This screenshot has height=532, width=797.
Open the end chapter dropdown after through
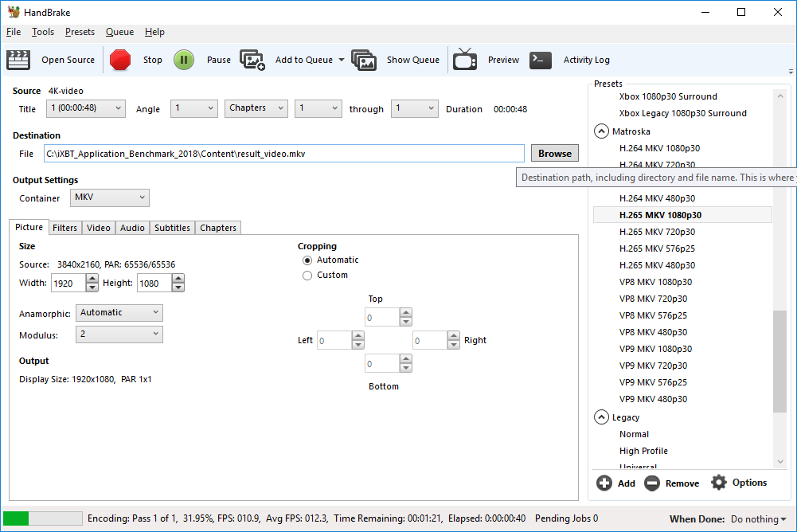(x=415, y=108)
